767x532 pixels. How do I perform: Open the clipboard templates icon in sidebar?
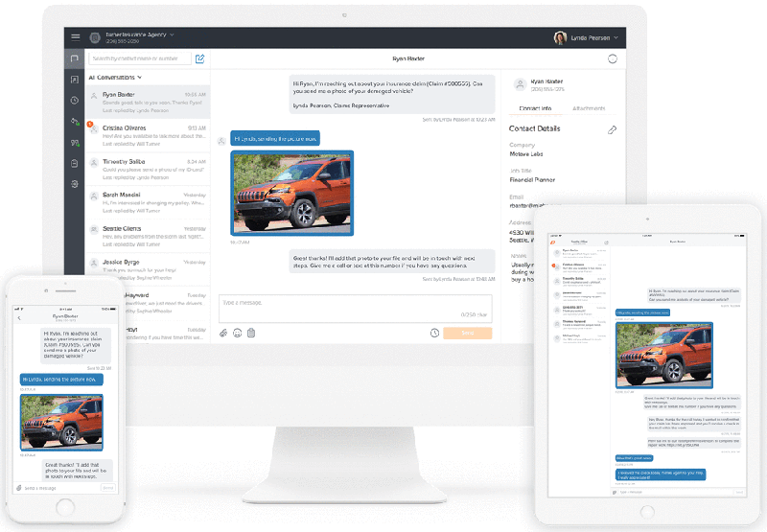click(75, 163)
